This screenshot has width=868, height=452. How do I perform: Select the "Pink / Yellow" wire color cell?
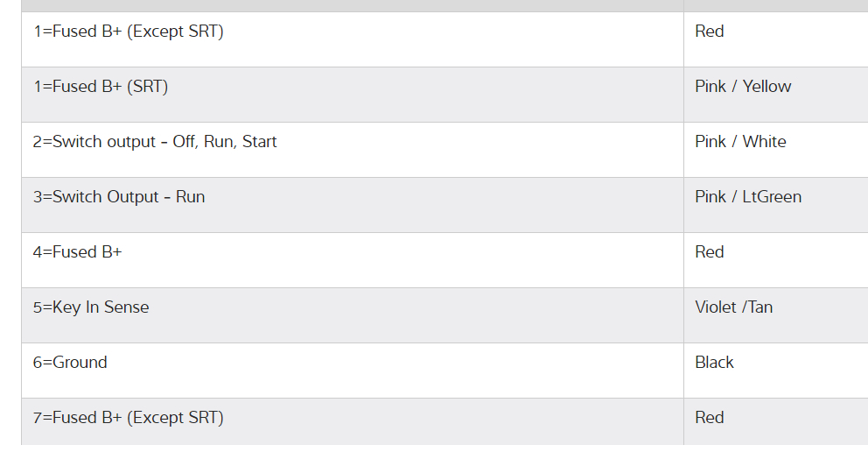(x=743, y=87)
